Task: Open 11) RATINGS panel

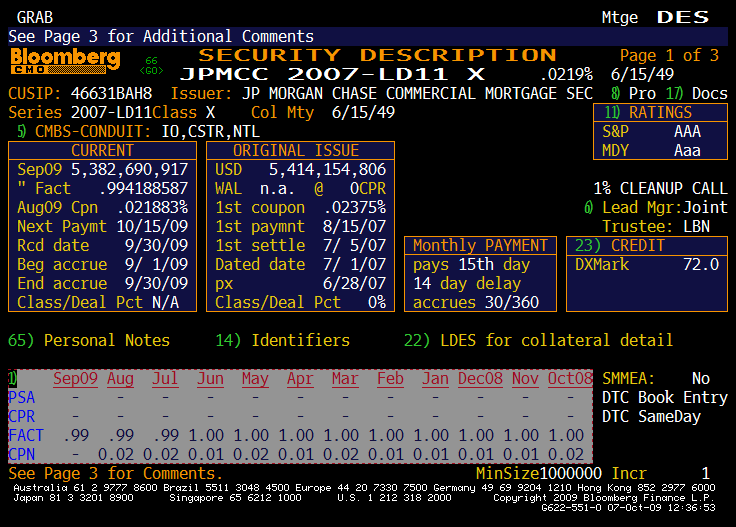Action: click(660, 113)
